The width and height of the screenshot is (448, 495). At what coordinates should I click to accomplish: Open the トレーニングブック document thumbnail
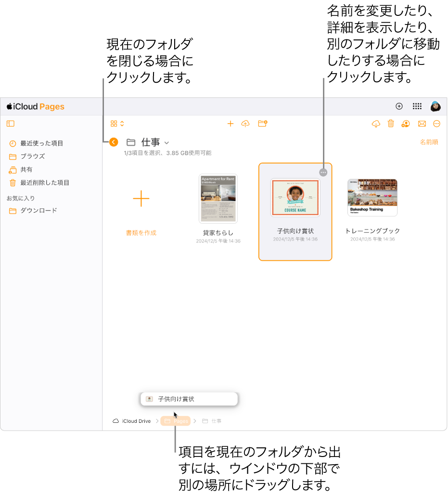(373, 198)
